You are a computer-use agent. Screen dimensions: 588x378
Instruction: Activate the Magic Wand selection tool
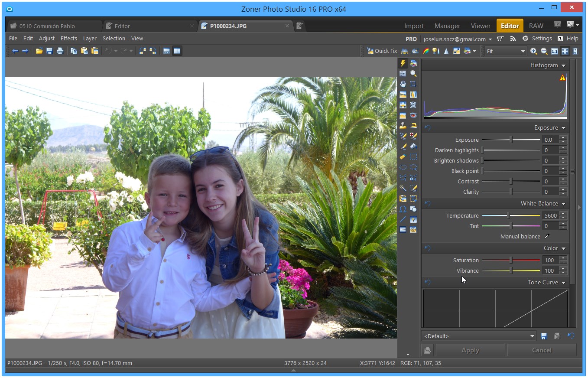403,188
